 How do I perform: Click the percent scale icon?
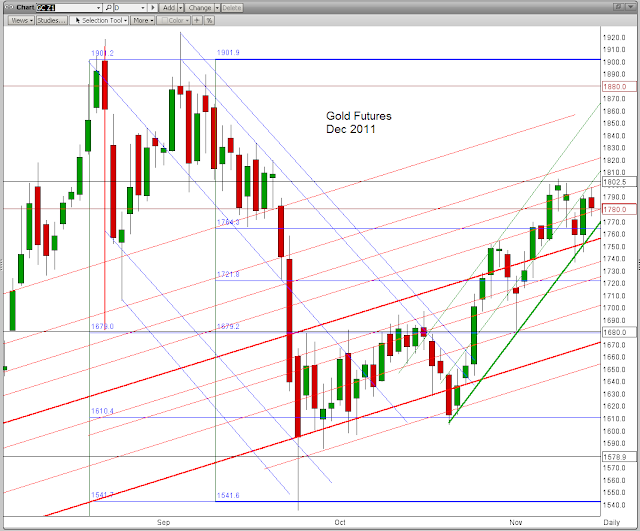[x=209, y=20]
